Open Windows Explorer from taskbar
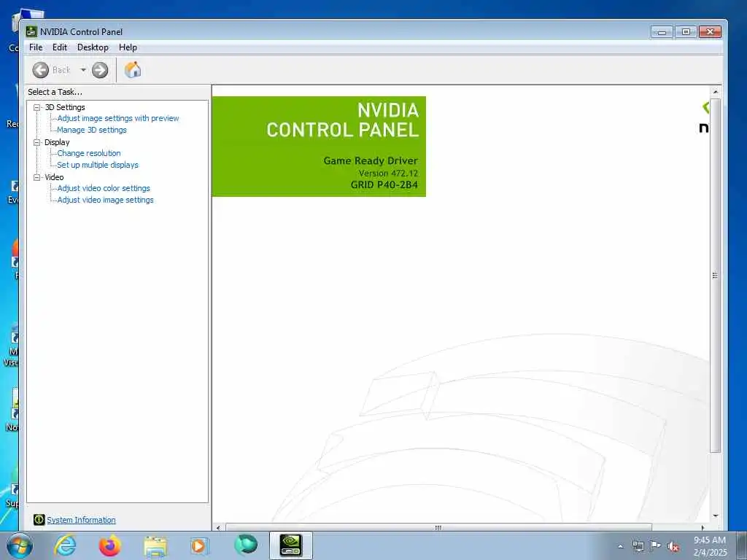Viewport: 747px width, 560px height. (x=155, y=546)
